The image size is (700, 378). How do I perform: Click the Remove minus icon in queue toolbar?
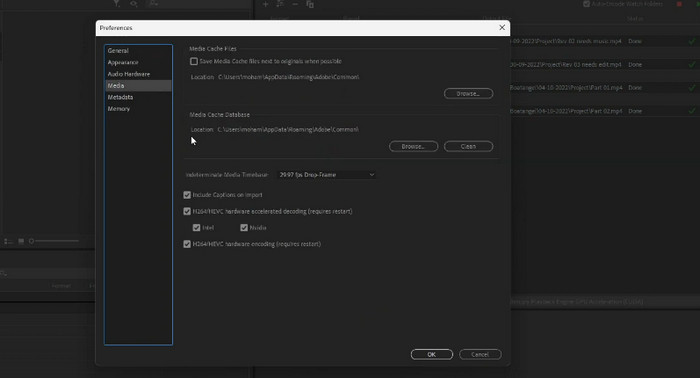(x=295, y=4)
